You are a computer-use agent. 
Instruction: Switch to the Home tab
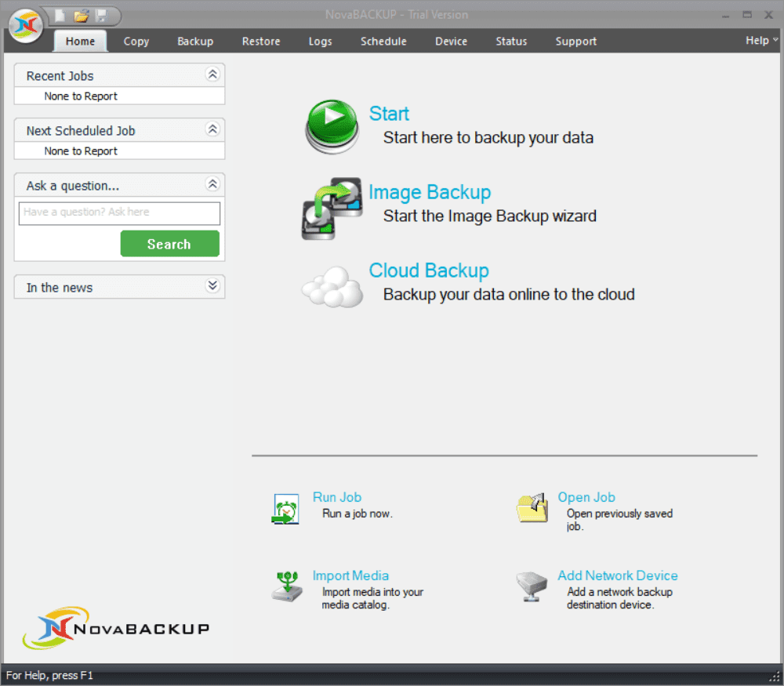click(80, 41)
